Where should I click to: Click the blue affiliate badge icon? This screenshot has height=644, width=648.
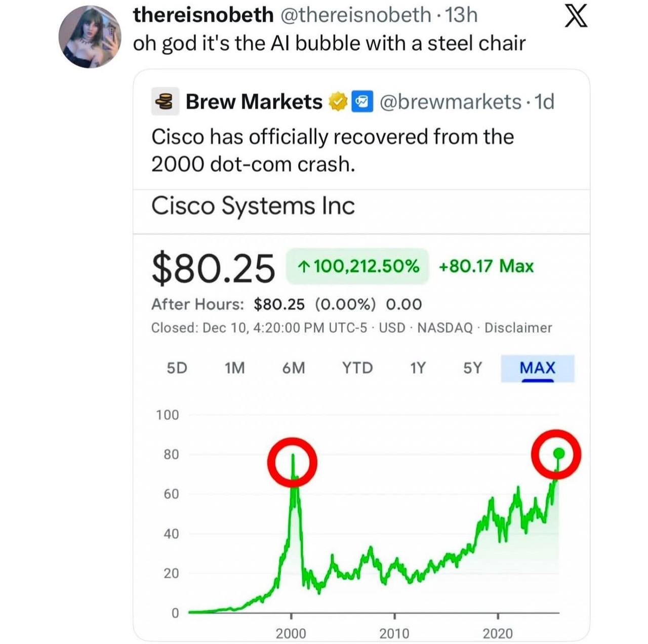[362, 102]
